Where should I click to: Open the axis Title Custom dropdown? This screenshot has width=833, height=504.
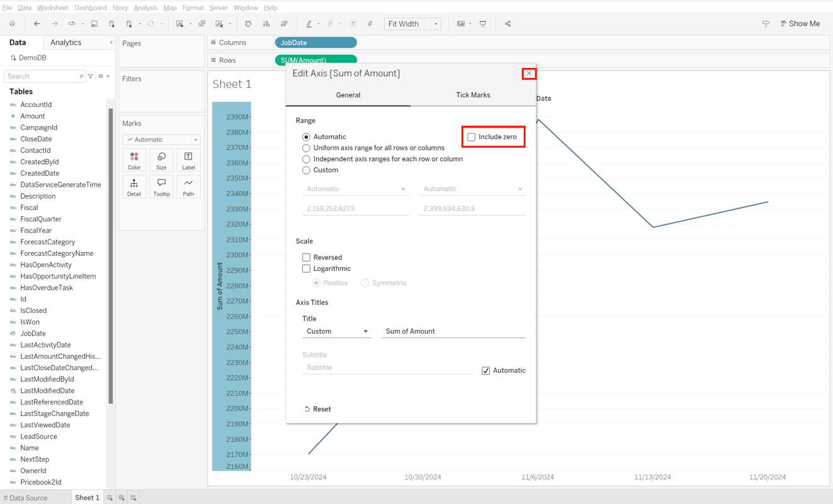click(x=336, y=331)
